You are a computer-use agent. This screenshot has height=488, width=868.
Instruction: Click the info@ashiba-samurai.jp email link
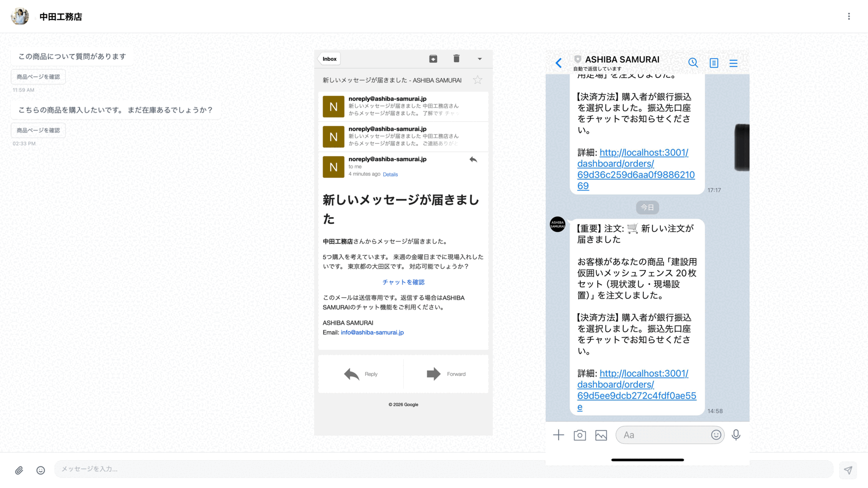tap(372, 333)
